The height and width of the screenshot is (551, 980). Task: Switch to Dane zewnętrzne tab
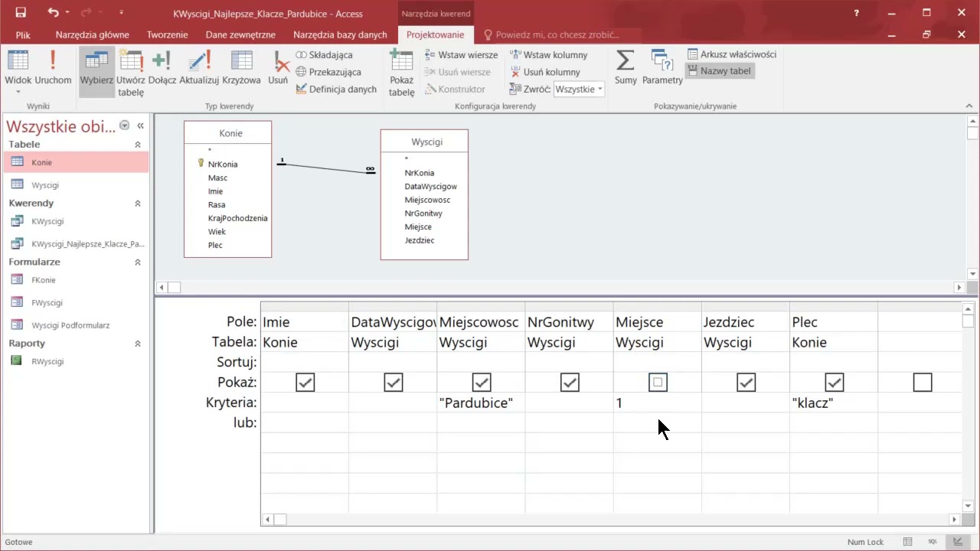(x=240, y=34)
